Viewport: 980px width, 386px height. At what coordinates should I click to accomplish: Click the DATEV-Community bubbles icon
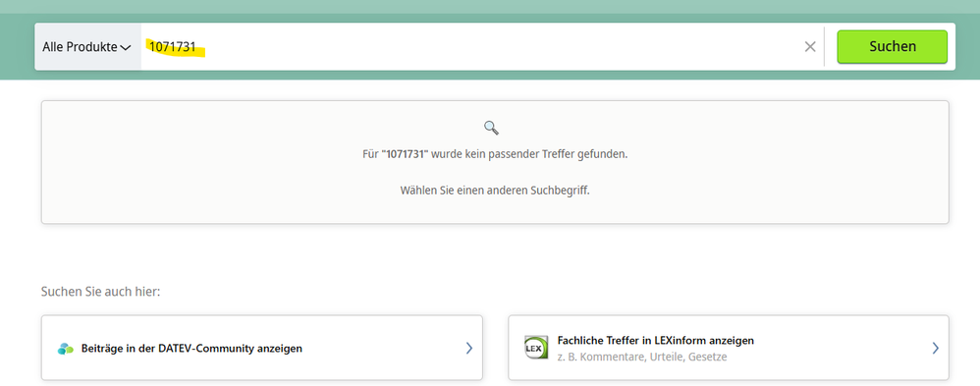pyautogui.click(x=66, y=349)
